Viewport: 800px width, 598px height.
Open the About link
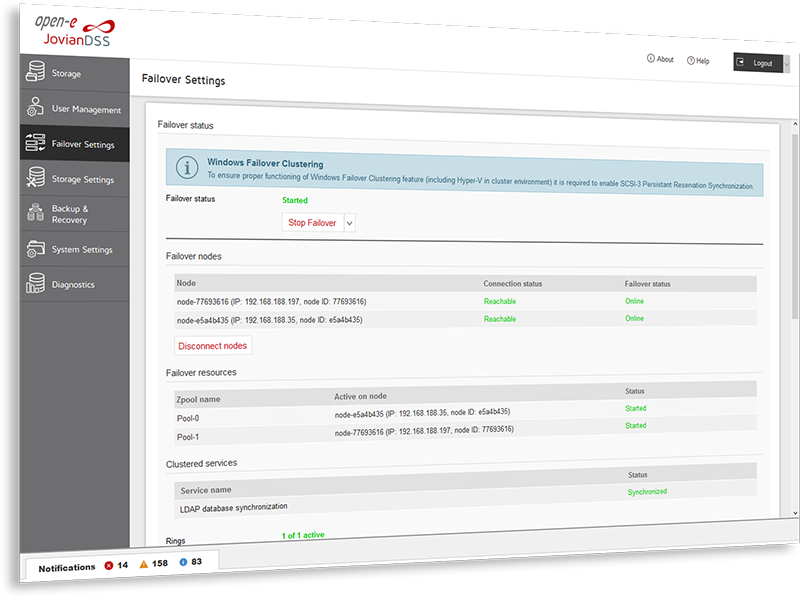pos(660,60)
